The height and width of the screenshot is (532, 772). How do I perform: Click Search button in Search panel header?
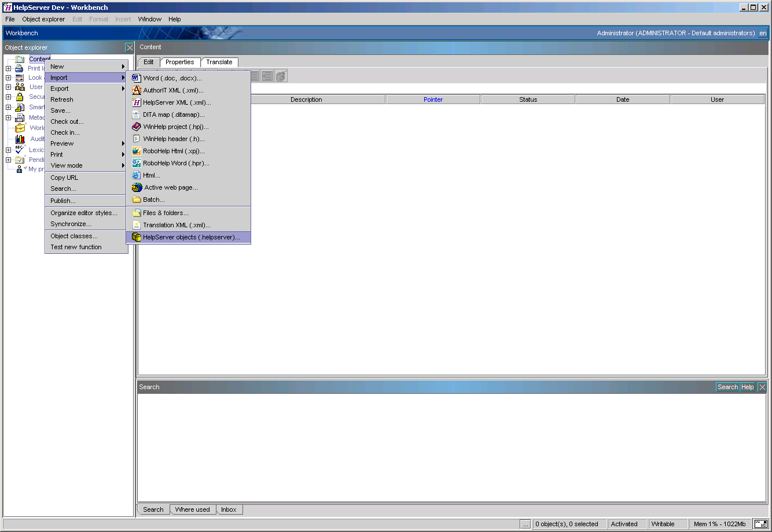coord(727,387)
